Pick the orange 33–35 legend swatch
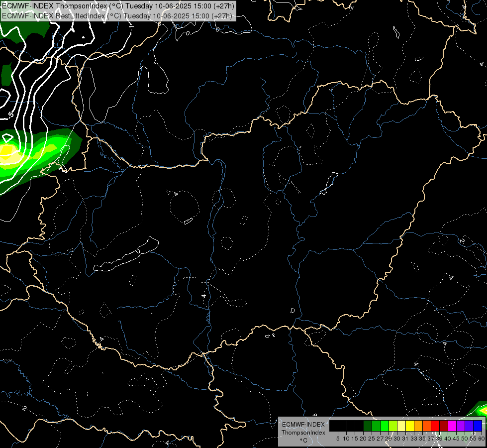487x448 pixels. point(418,426)
